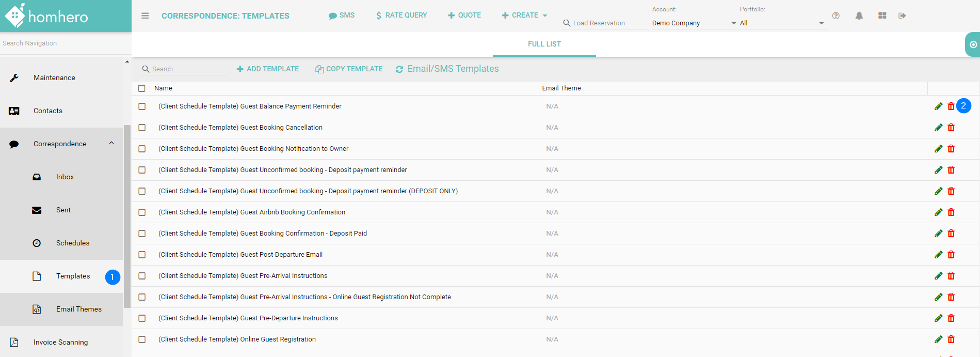Open the help question mark icon
The image size is (980, 357).
click(836, 15)
